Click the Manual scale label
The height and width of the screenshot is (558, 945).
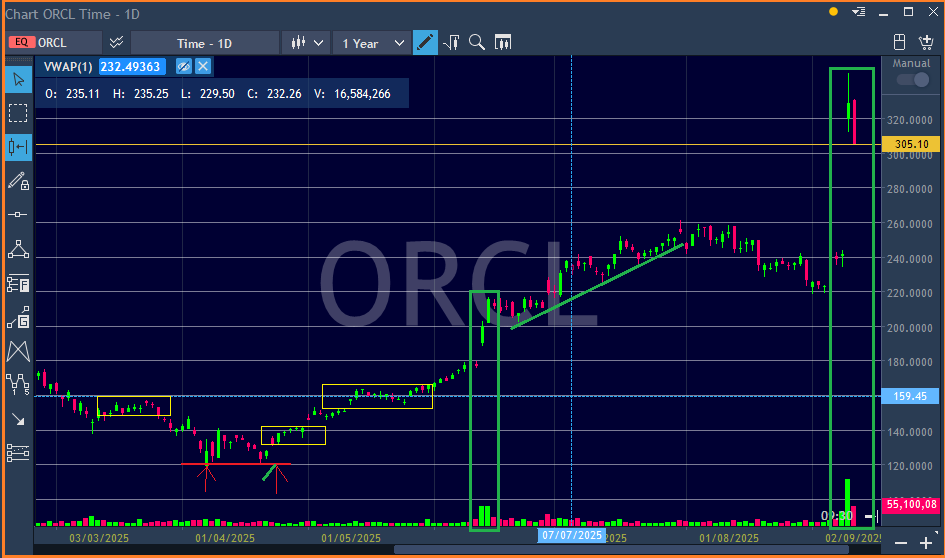point(911,63)
